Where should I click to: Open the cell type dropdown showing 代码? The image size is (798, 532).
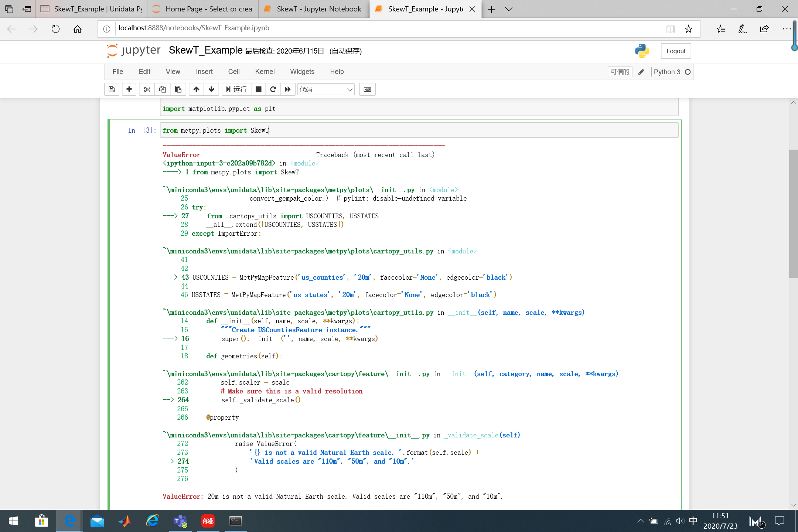pos(325,89)
